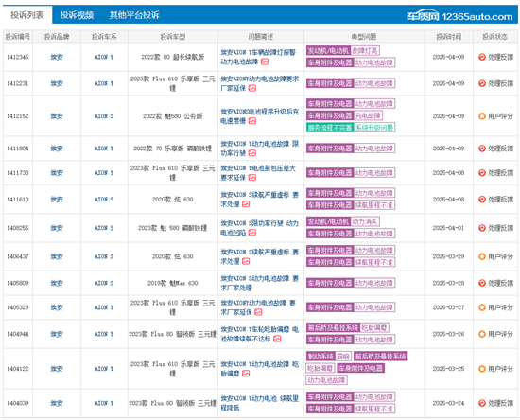The height and width of the screenshot is (420, 520).
Task: Click red 处理反馈 status icon for complaint 1404039
Action: pos(482,403)
